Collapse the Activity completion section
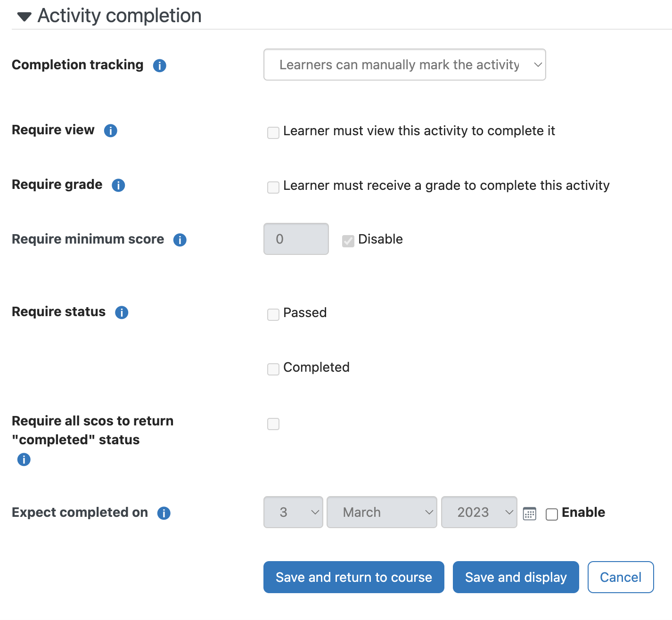Image resolution: width=672 pixels, height=620 pixels. point(24,17)
